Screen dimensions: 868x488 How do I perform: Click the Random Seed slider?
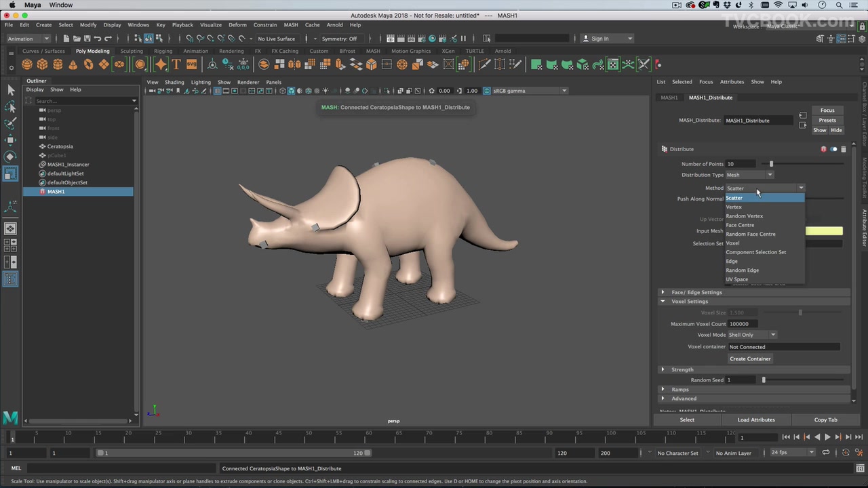tap(804, 380)
